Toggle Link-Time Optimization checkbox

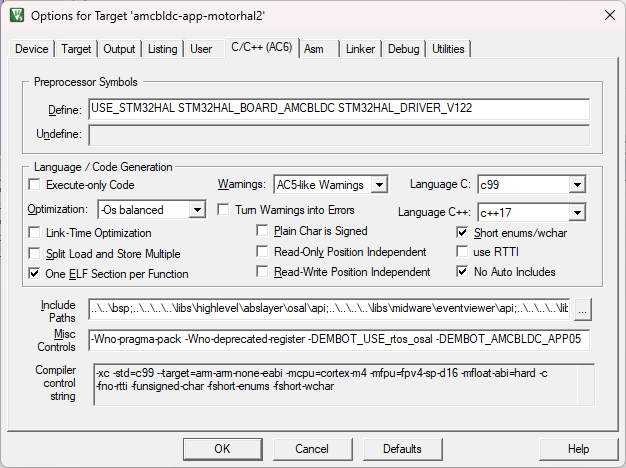coord(35,233)
